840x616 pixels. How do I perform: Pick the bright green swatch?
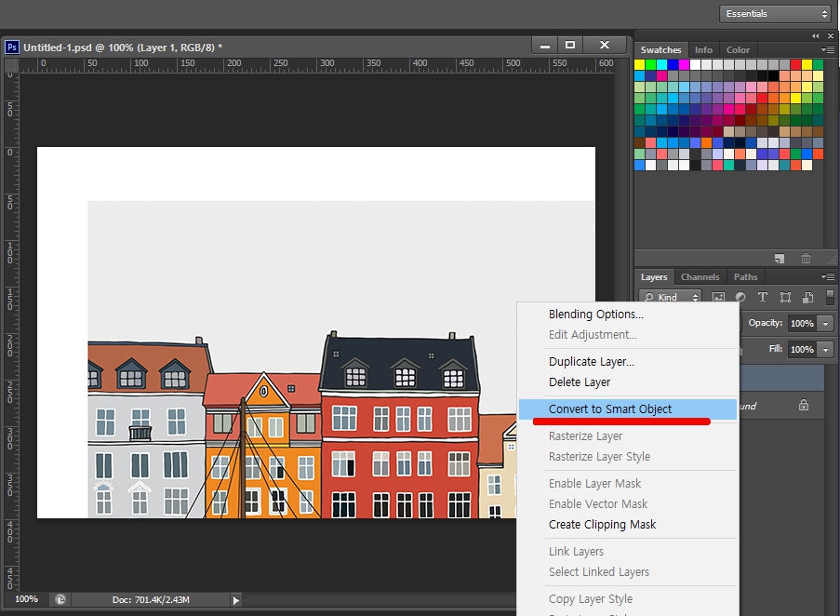[650, 65]
